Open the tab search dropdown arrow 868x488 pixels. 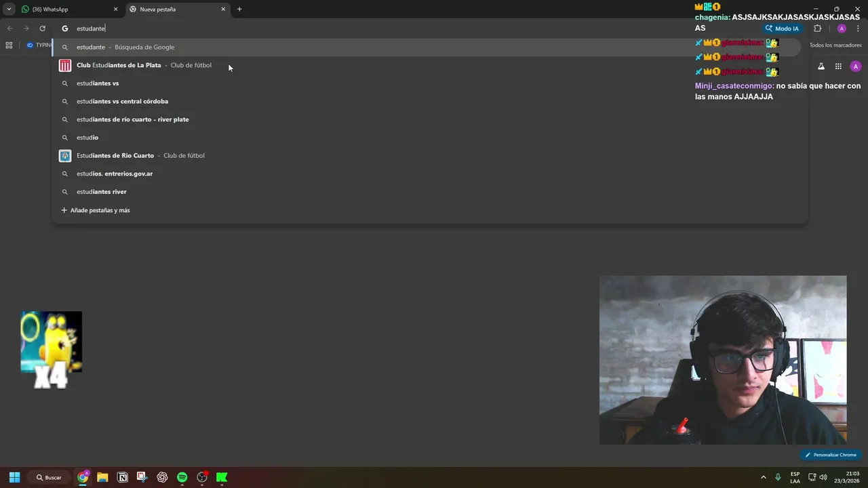tap(9, 9)
